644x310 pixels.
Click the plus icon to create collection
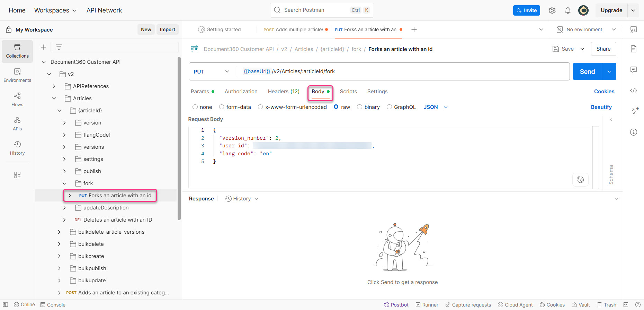[x=44, y=47]
